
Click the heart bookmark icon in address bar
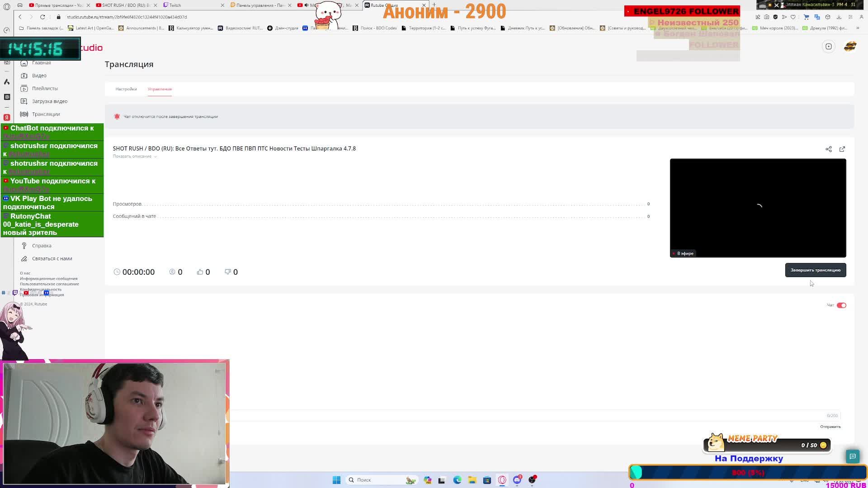tap(793, 17)
